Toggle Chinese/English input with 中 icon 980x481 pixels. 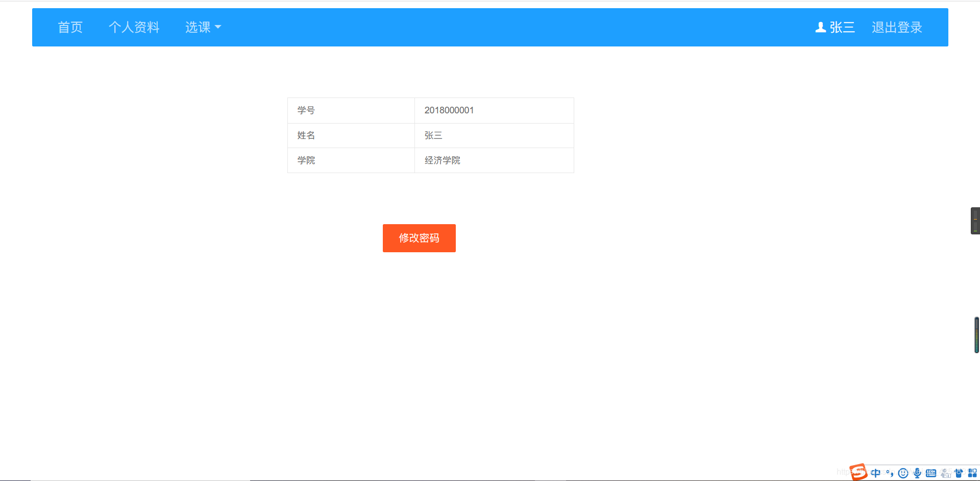coord(876,473)
